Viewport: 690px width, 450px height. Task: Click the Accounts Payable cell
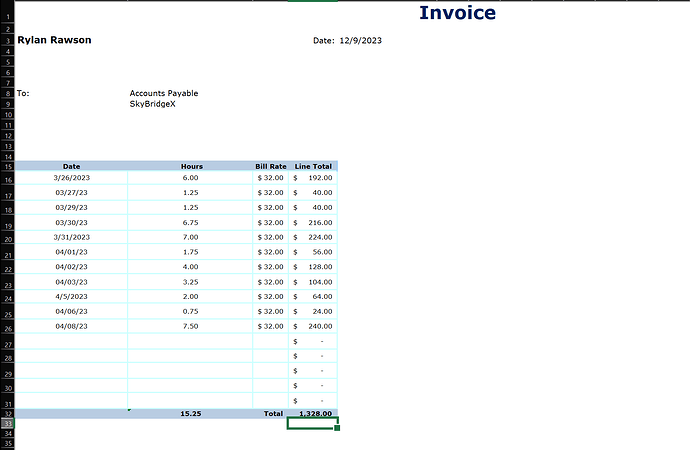[x=164, y=93]
